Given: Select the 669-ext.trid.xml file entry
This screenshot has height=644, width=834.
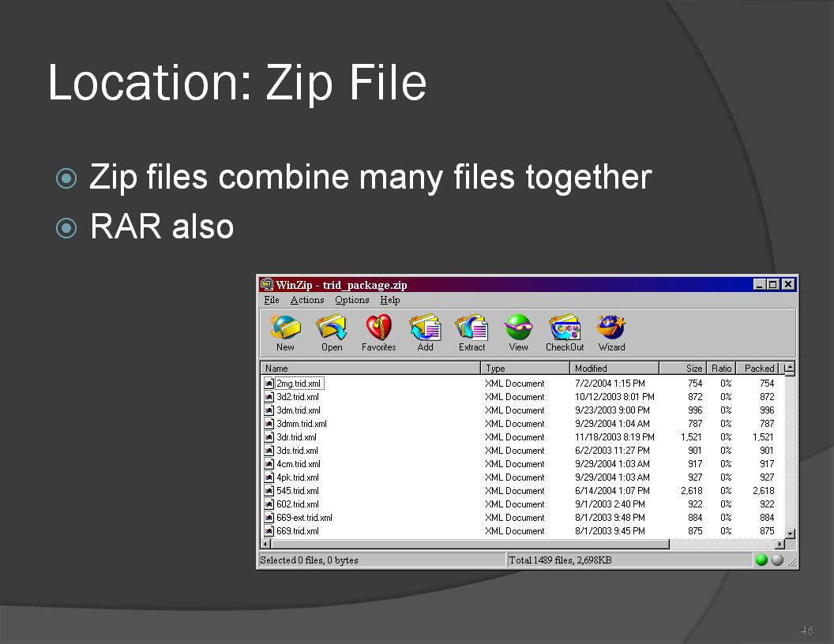Looking at the screenshot, I should click(x=303, y=518).
